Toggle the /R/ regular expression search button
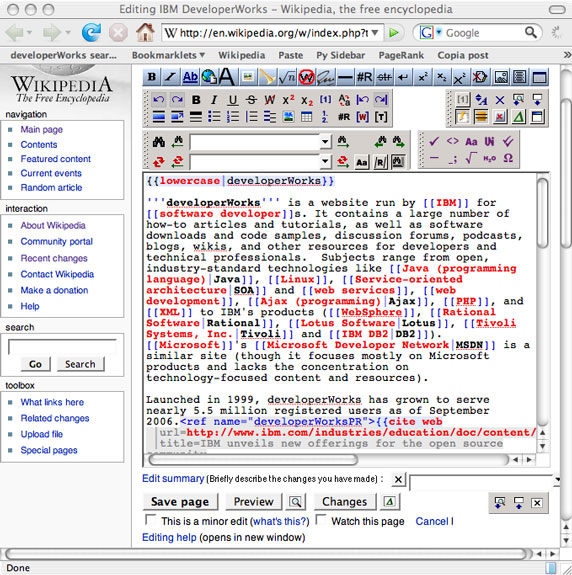 [x=380, y=162]
